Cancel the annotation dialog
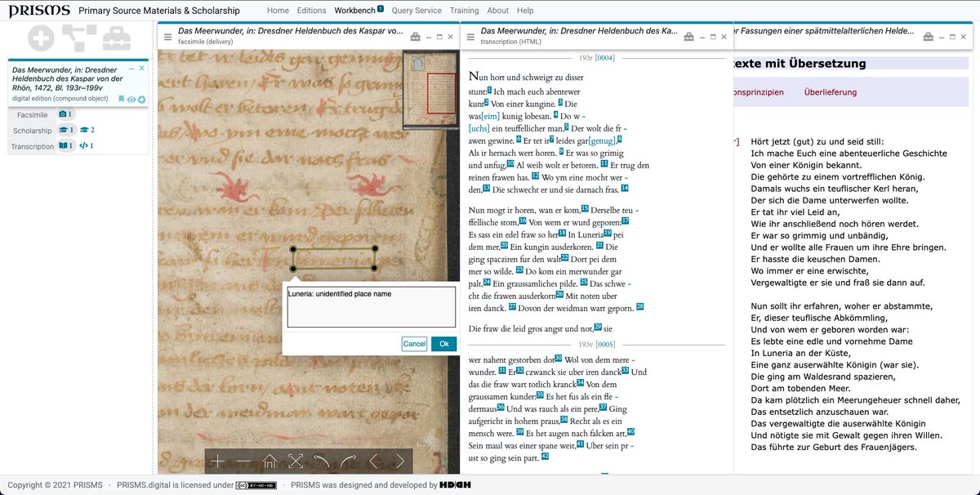This screenshot has width=980, height=495. point(414,344)
